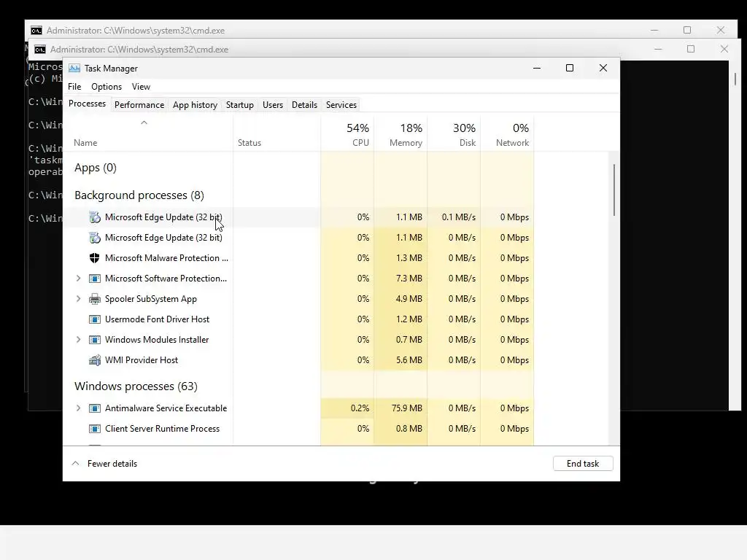This screenshot has width=747, height=560.
Task: Switch to the Startup tab
Action: [x=239, y=105]
